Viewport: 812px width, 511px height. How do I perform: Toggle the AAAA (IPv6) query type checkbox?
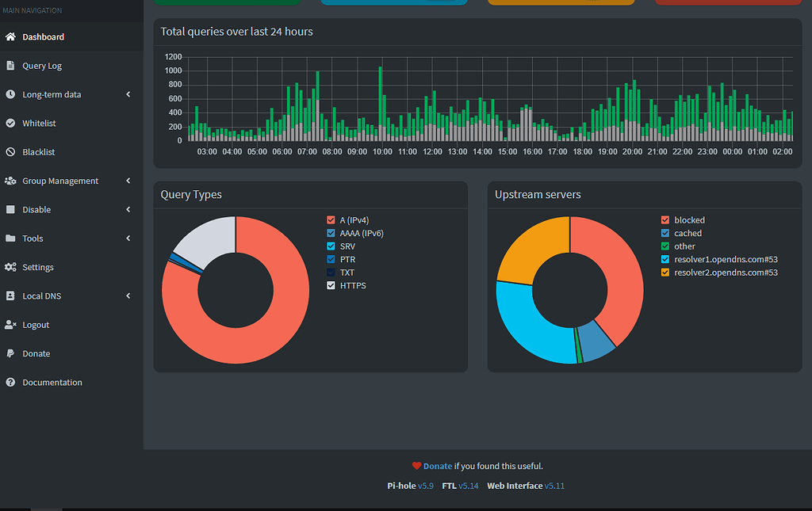(x=331, y=233)
